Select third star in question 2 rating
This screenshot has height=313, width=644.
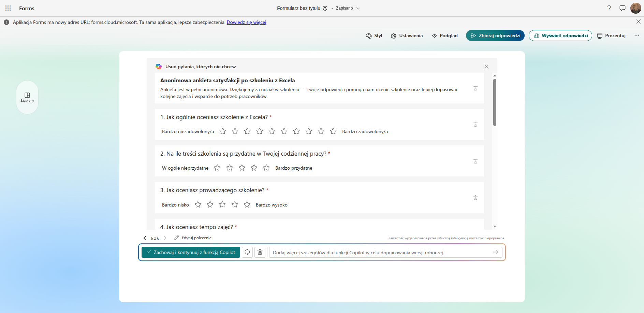(x=242, y=168)
